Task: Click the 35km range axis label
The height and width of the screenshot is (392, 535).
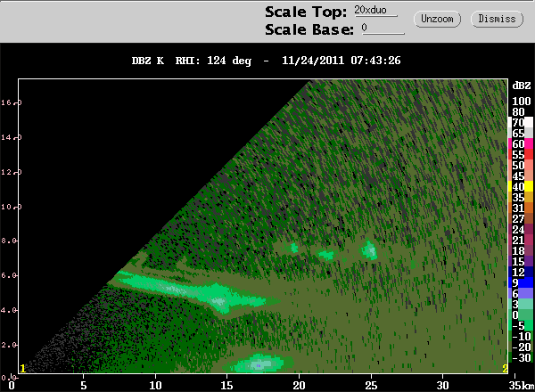Action: (521, 386)
